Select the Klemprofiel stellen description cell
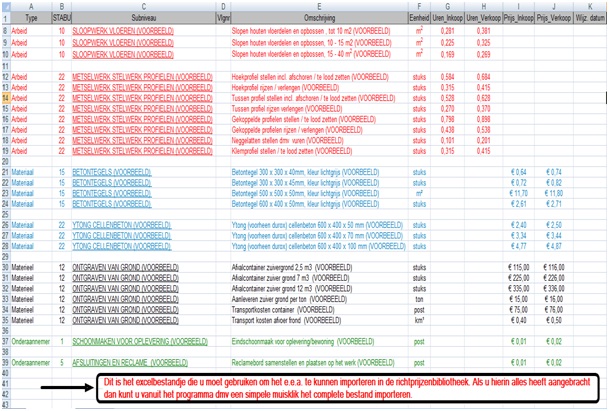 tap(288, 151)
